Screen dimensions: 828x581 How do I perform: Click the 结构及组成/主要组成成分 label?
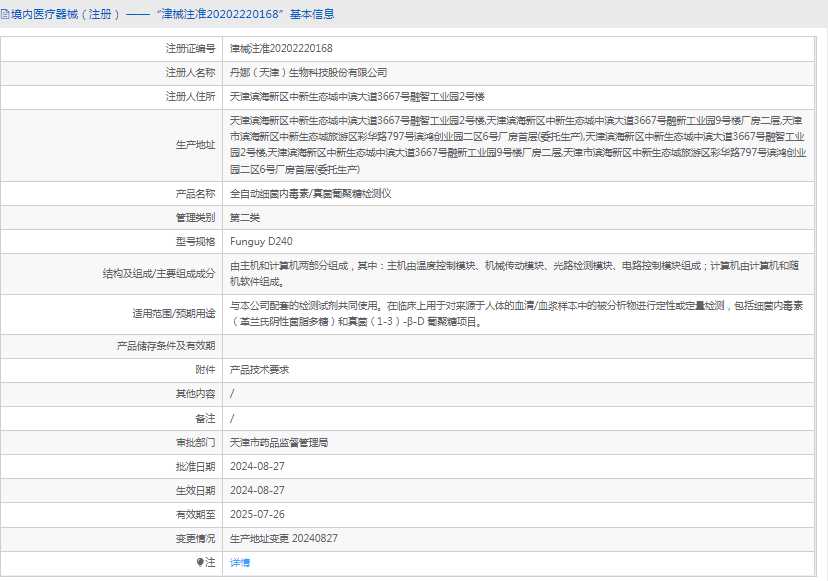[x=159, y=274]
